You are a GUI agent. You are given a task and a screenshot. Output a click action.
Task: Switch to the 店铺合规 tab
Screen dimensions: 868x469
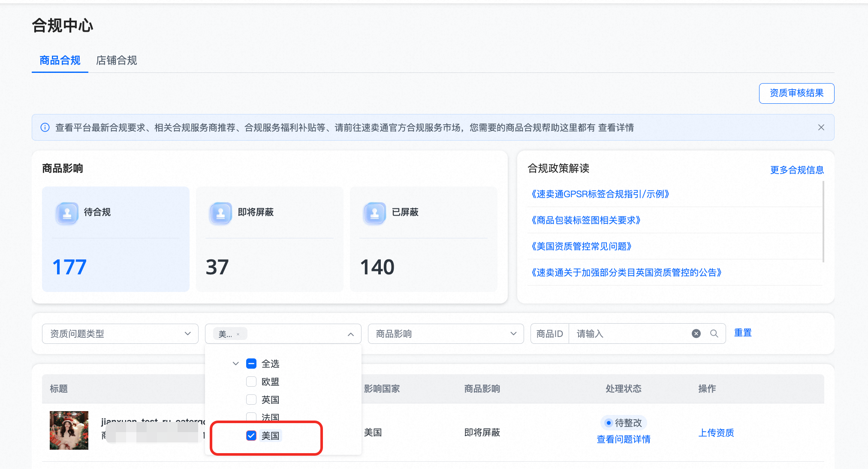pyautogui.click(x=116, y=60)
